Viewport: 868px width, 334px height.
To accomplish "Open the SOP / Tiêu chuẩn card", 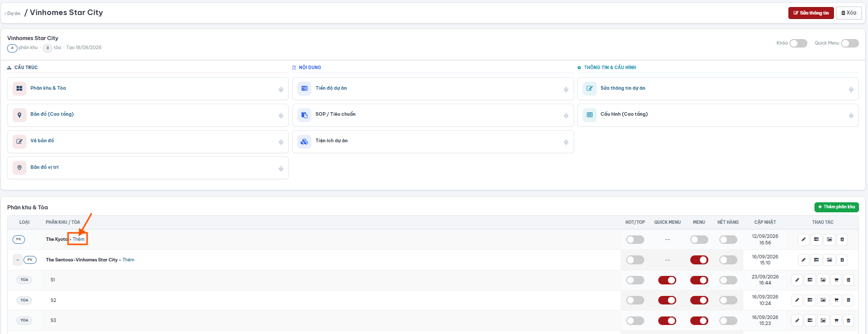I will [x=433, y=115].
